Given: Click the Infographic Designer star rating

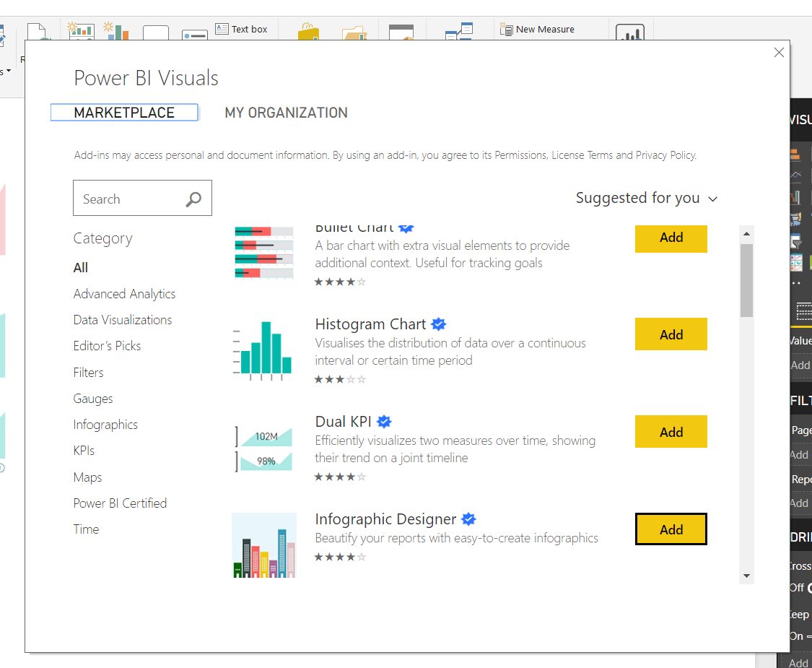Looking at the screenshot, I should (x=340, y=557).
